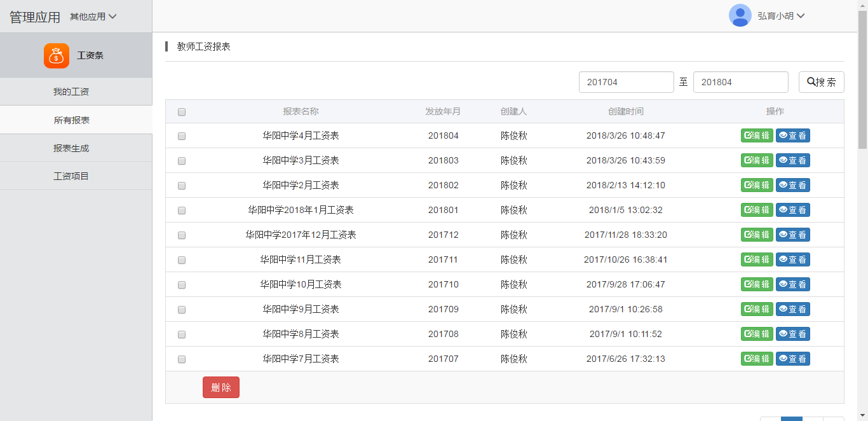View the 华阳中学7月工资表 report
The width and height of the screenshot is (868, 421).
coord(792,359)
